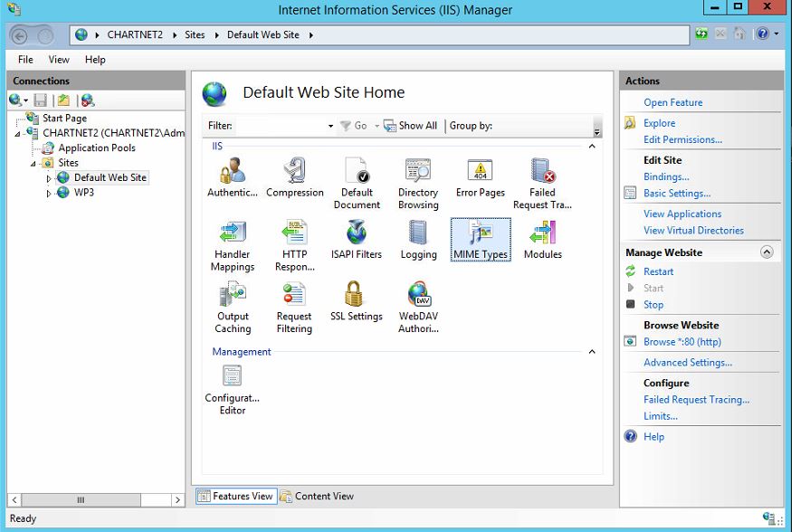Open the Modules feature

[542, 240]
